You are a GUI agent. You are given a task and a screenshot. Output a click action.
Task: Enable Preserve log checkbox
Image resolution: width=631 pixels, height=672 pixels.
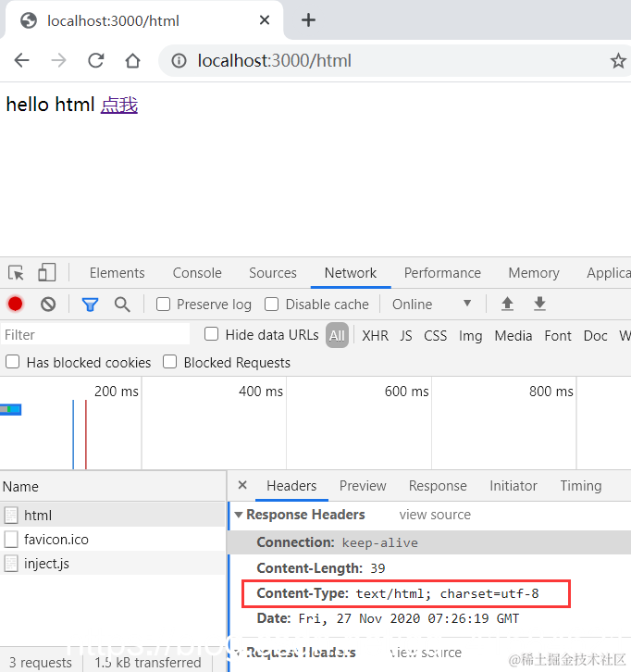(163, 305)
